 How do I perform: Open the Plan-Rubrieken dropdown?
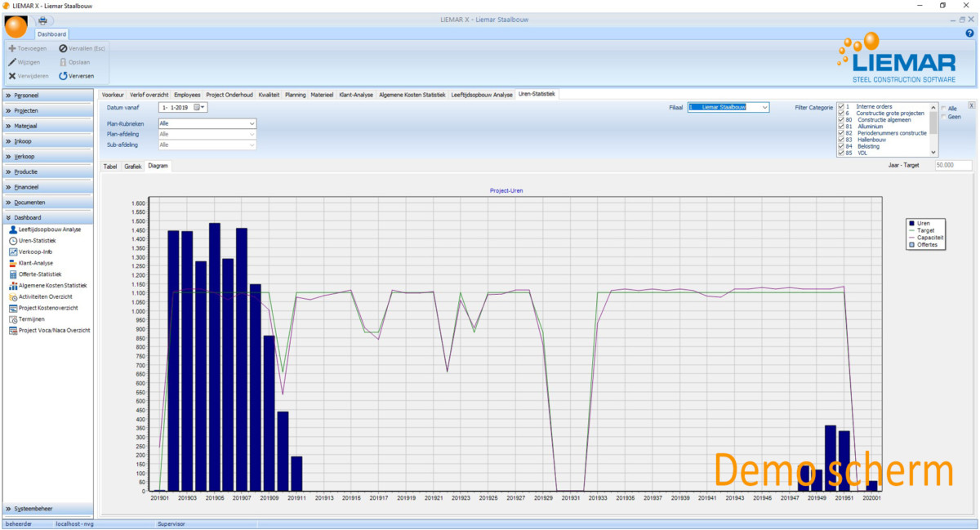click(x=252, y=123)
